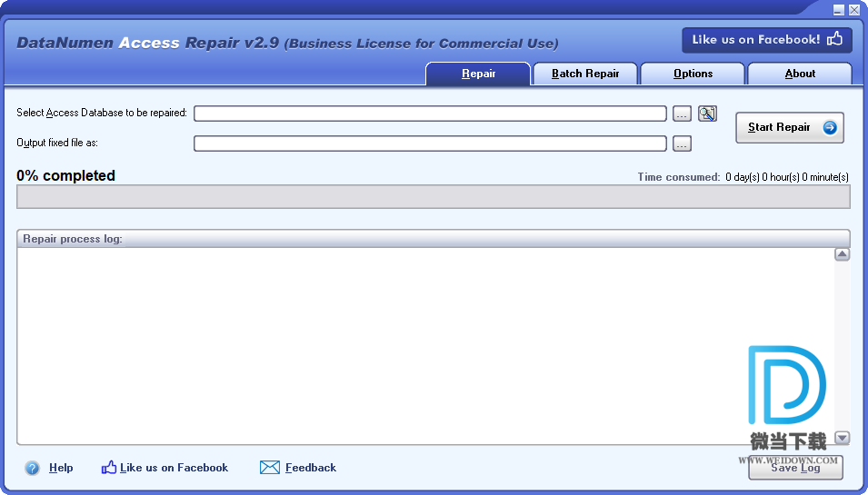Click the Feedback envelope icon
The image size is (868, 495).
click(x=270, y=468)
